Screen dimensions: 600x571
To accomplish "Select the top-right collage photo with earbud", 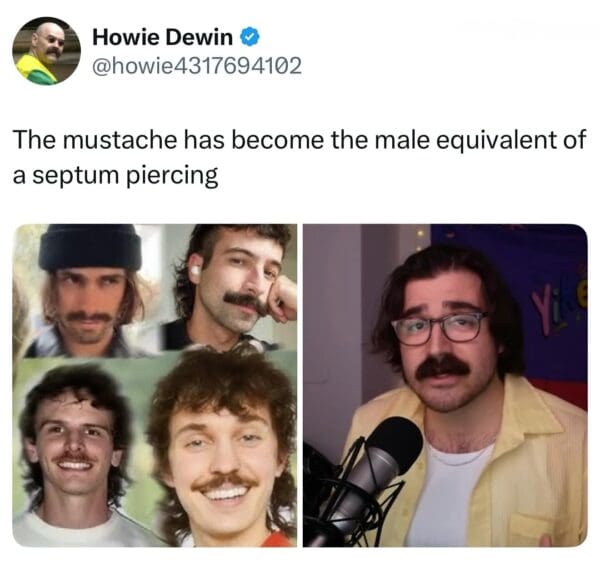I will (x=230, y=288).
